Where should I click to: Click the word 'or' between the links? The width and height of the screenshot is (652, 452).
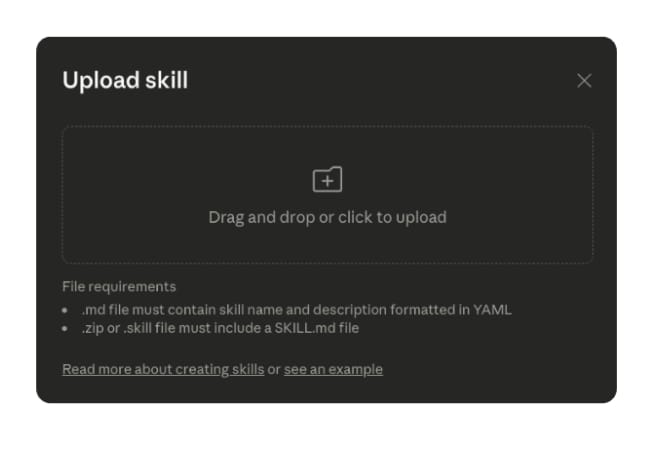click(x=274, y=369)
